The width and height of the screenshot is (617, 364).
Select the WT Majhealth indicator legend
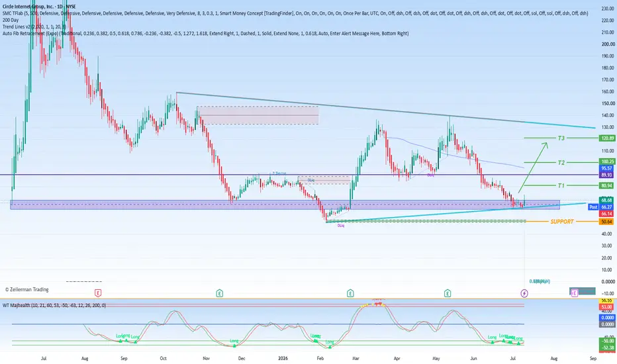click(x=54, y=305)
